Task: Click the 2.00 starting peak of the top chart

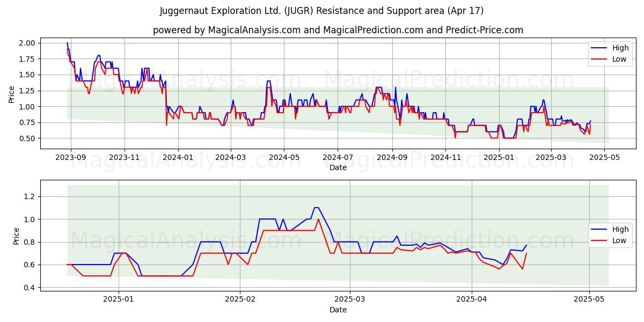Action: point(67,43)
